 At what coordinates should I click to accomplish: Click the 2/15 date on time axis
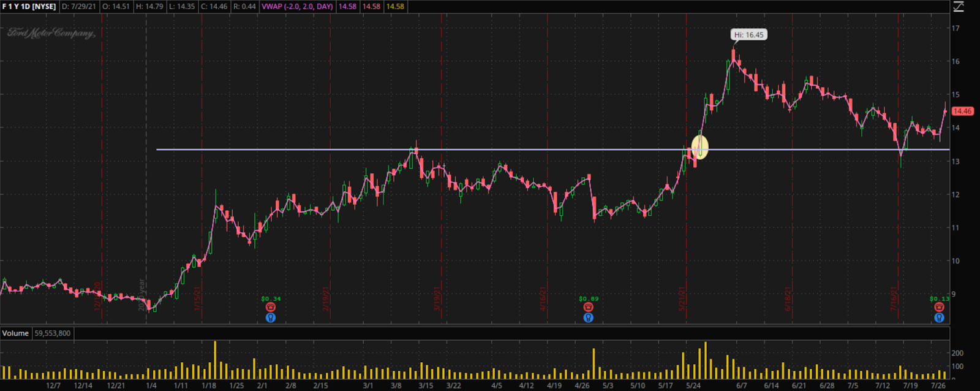320,385
